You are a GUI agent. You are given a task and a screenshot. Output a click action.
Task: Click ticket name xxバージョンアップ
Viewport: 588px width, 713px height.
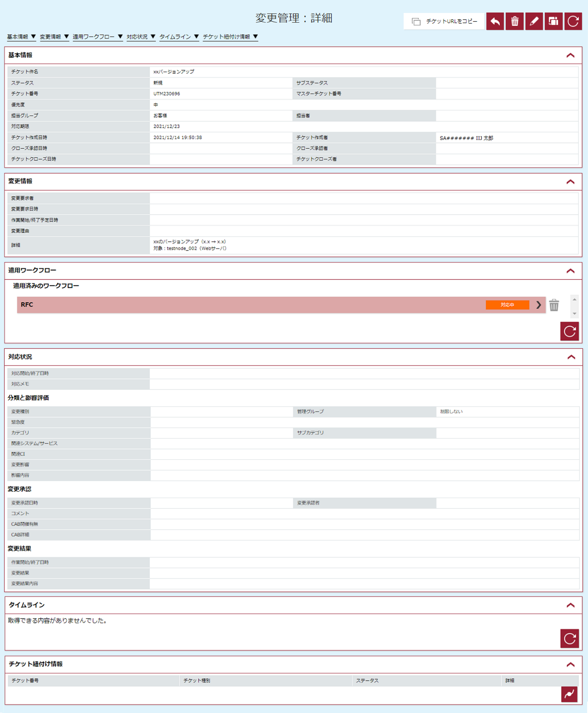point(174,72)
